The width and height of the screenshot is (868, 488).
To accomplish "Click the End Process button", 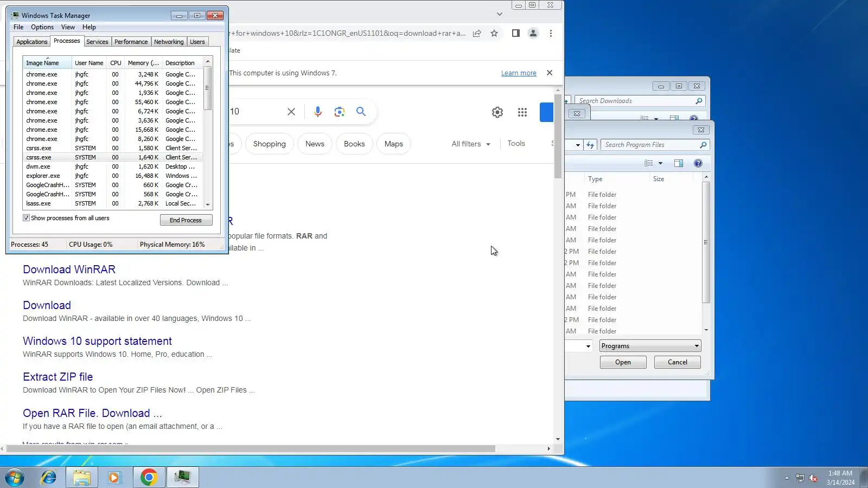I will pos(186,220).
